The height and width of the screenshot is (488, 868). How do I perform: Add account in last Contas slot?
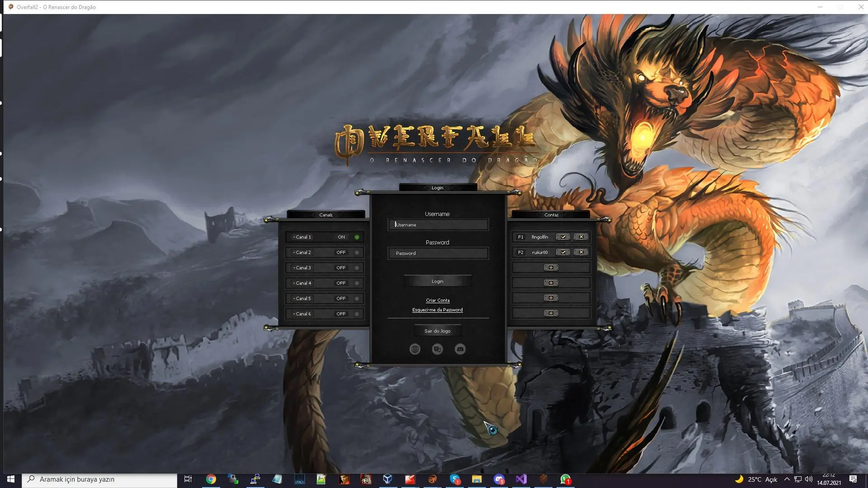coord(551,313)
